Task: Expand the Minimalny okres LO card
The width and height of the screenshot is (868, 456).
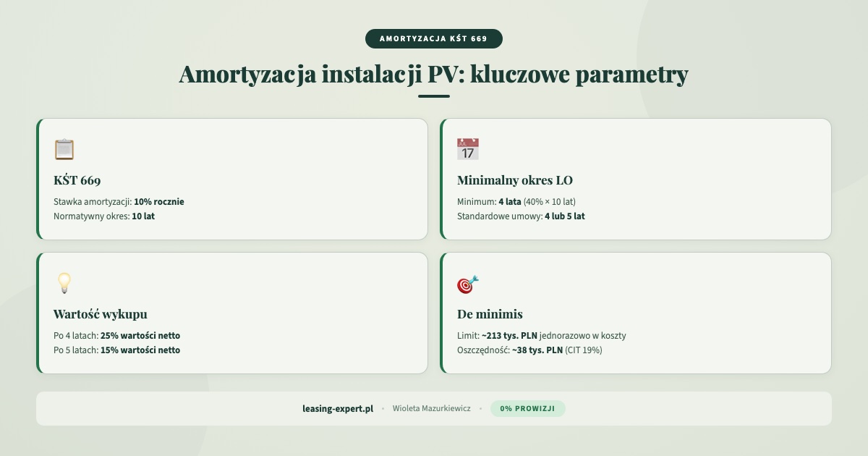Action: click(637, 179)
